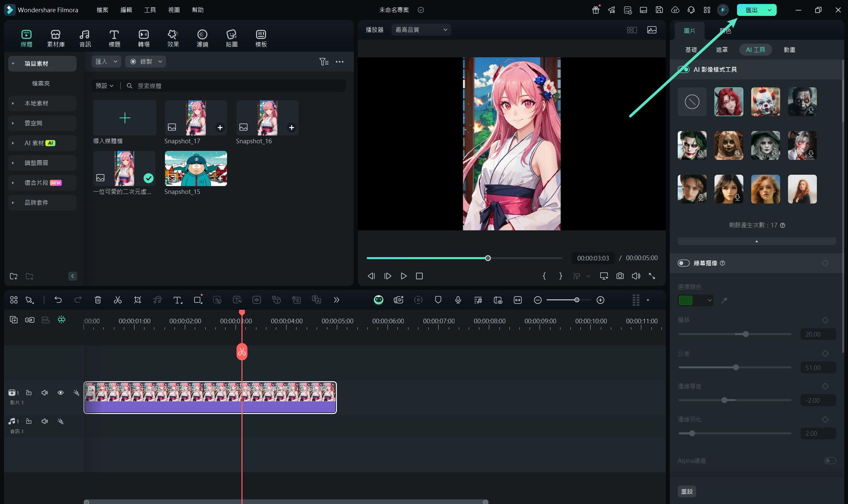Open the 最高品質 quality dropdown

pos(421,30)
